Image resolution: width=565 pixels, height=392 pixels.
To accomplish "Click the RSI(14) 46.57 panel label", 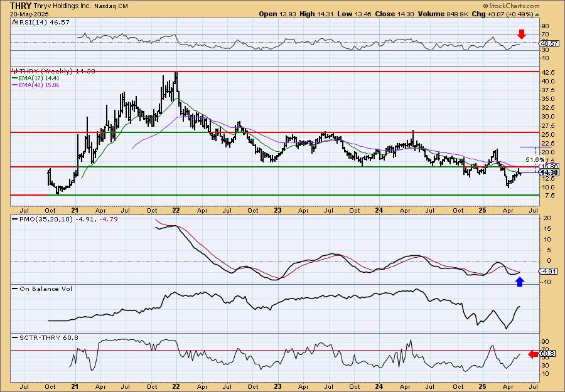I will point(43,22).
